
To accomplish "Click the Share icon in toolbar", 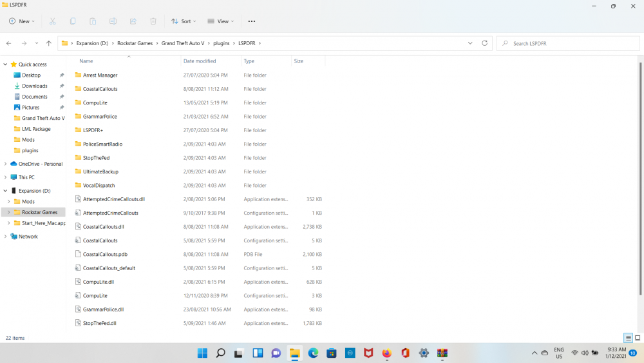I will [133, 21].
